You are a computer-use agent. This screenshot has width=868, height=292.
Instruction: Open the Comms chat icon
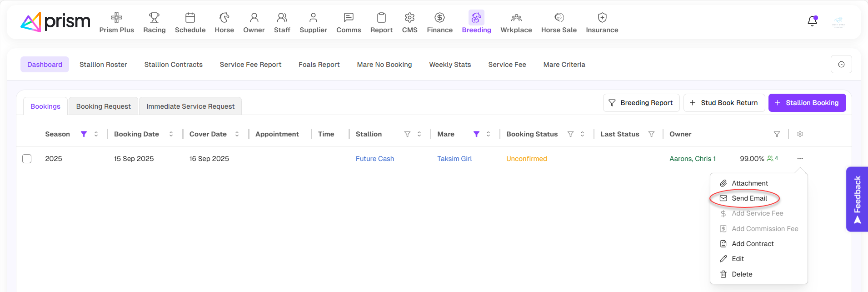coord(349,18)
